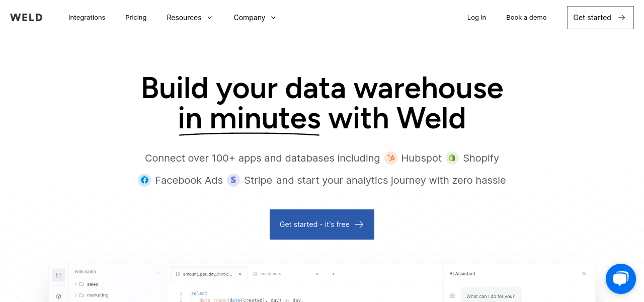644x302 pixels.
Task: Click Book a demo link
Action: pos(526,18)
